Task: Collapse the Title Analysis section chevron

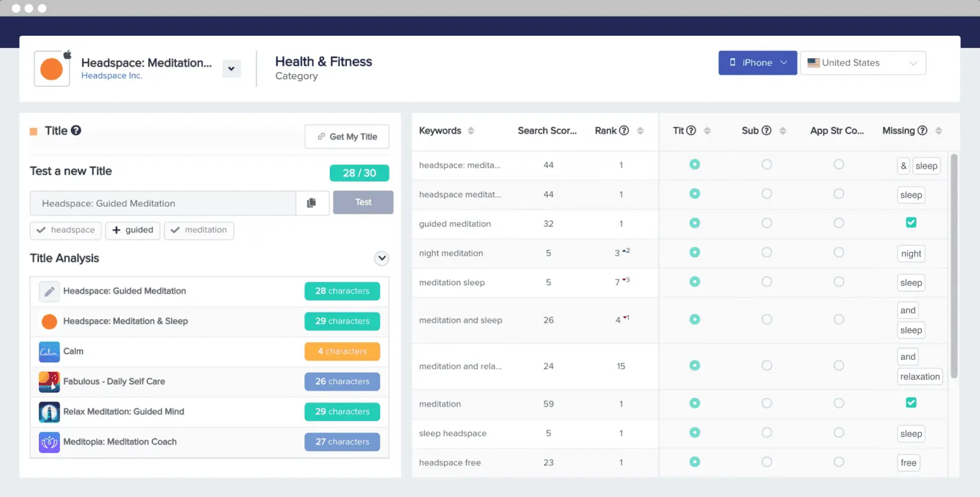Action: coord(382,258)
